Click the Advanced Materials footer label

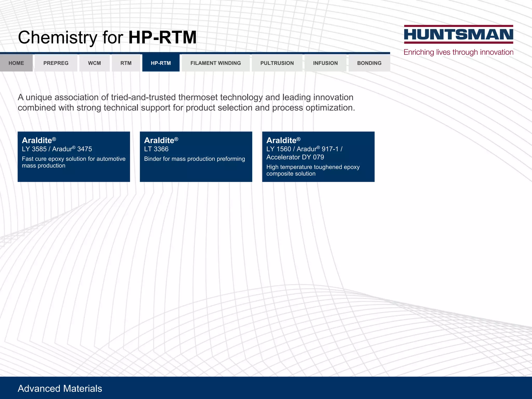click(60, 388)
